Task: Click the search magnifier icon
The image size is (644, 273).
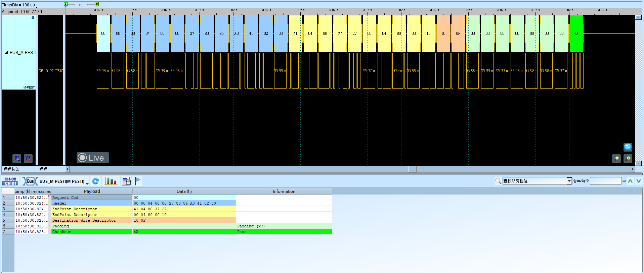Action: pyautogui.click(x=498, y=181)
